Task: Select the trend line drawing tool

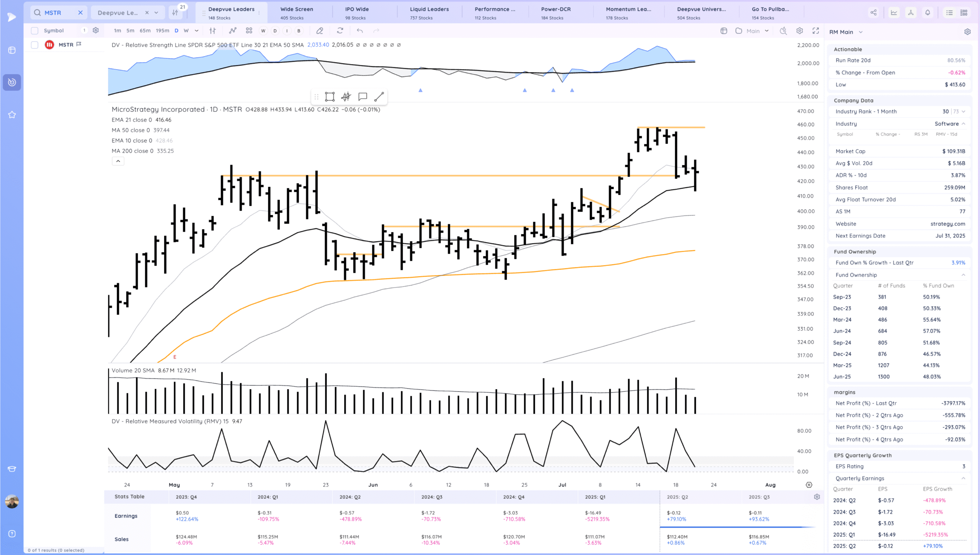Action: point(379,97)
